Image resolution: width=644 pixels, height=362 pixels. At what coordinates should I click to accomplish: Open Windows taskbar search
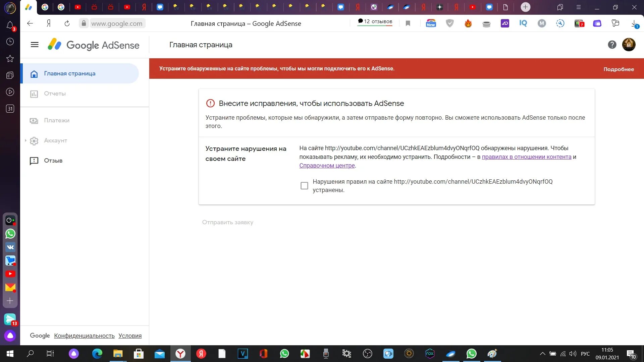click(30, 354)
